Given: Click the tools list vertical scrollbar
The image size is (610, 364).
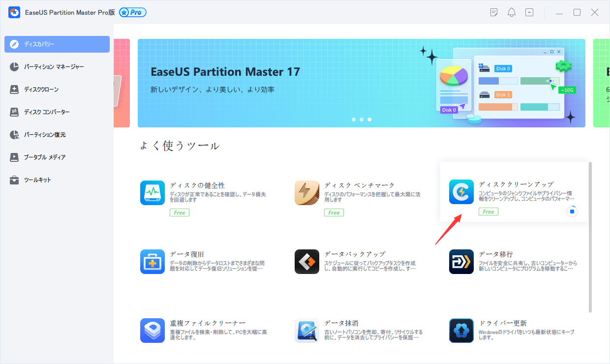Looking at the screenshot, I should [x=590, y=237].
